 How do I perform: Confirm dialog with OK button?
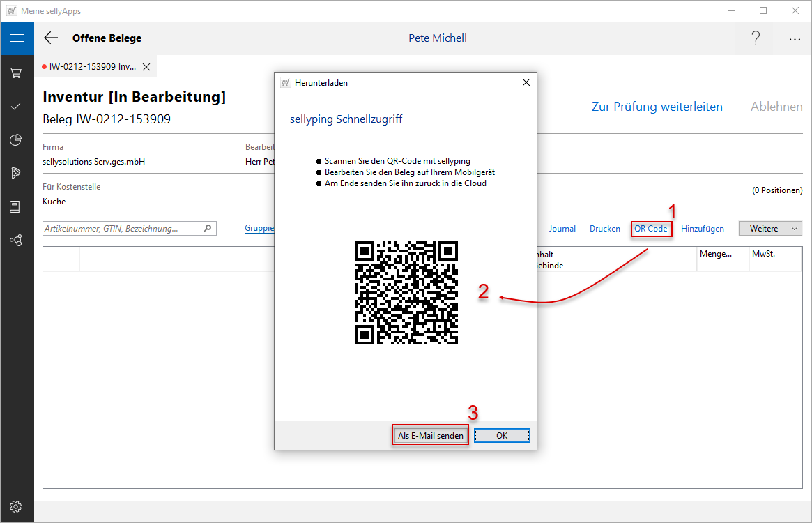point(502,435)
